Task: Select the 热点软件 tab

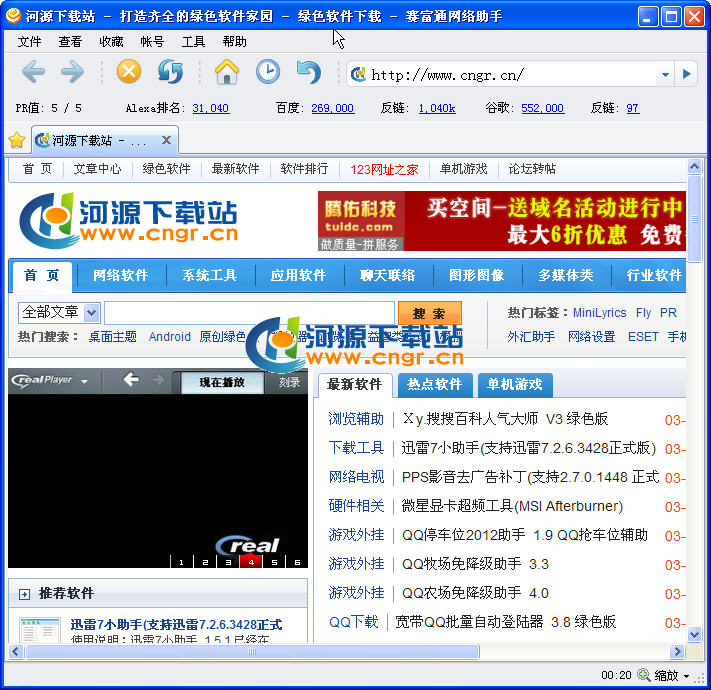Action: [x=434, y=384]
